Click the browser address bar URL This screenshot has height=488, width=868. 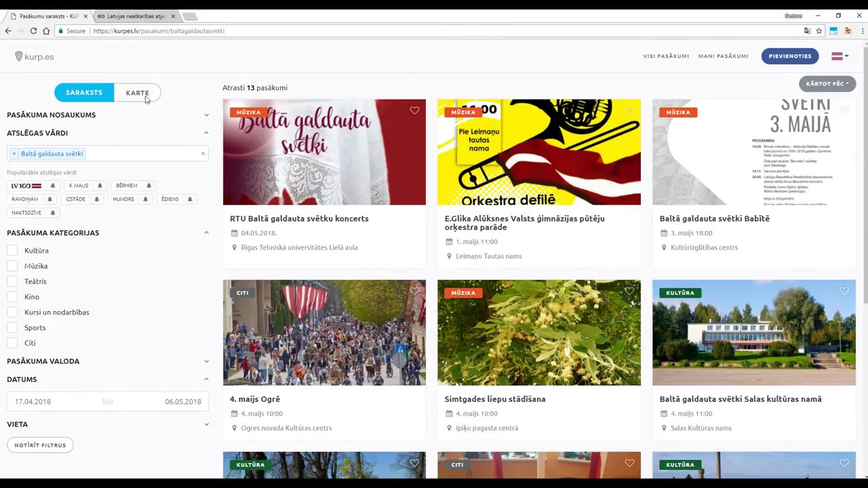pyautogui.click(x=159, y=30)
